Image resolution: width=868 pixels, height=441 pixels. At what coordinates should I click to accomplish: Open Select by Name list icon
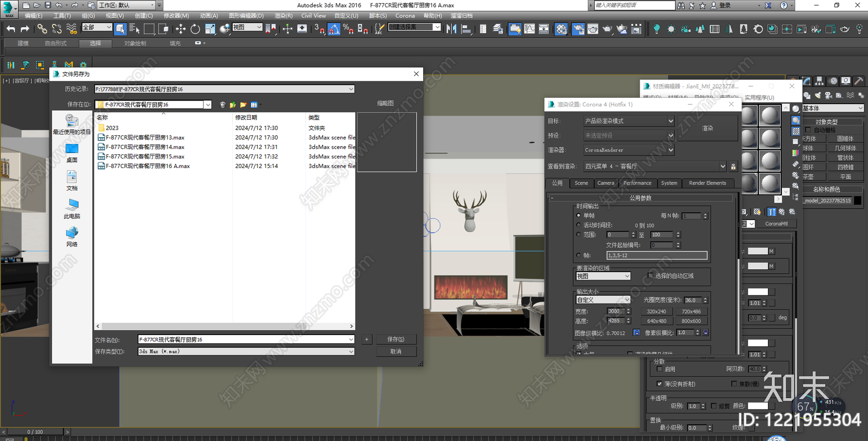click(x=135, y=28)
